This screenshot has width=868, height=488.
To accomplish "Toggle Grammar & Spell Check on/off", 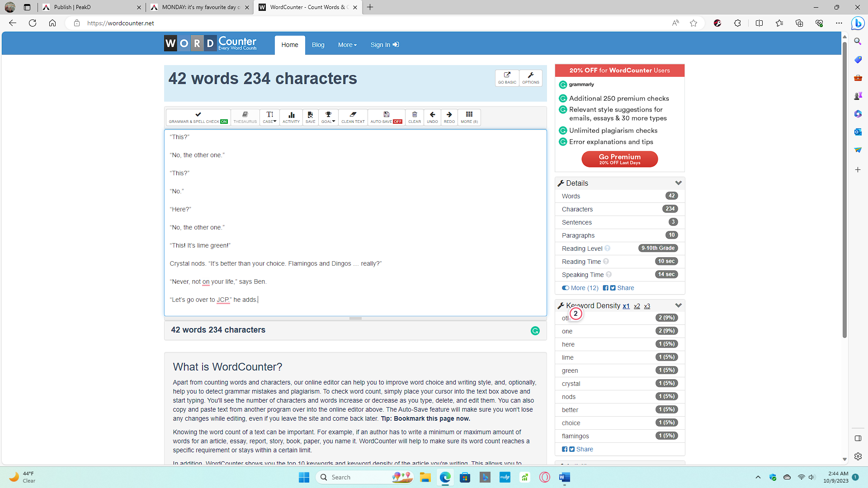I will pyautogui.click(x=198, y=117).
